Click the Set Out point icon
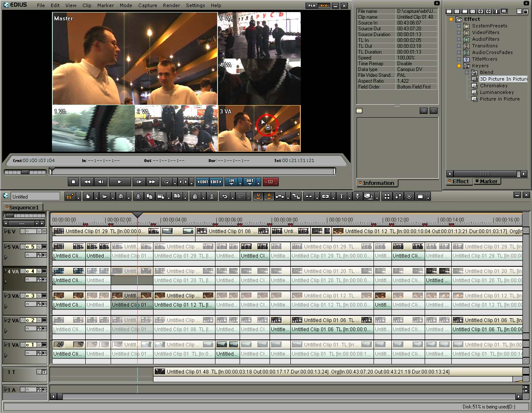Viewport: 532px width, 413px height. click(x=250, y=182)
